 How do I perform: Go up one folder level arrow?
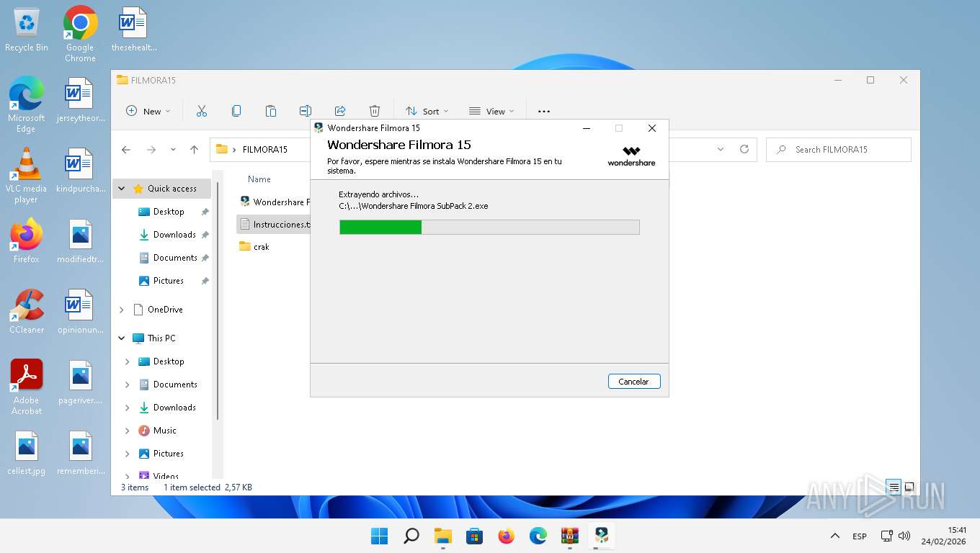click(x=194, y=150)
